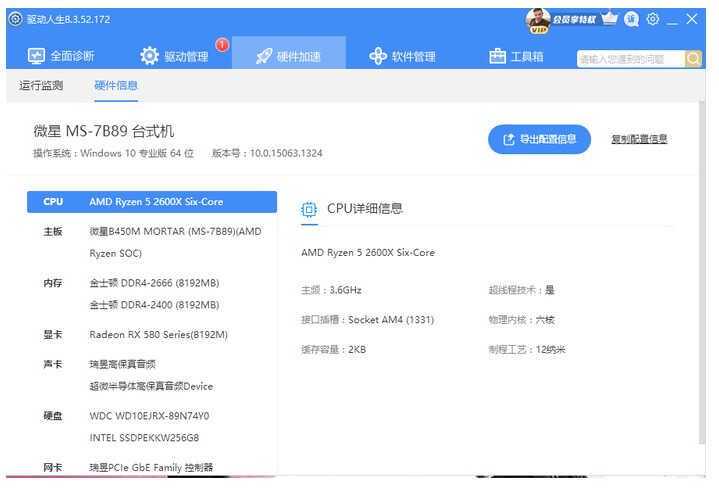Click the red notification badge on 驱动管理
This screenshot has width=719, height=490.
click(x=222, y=44)
